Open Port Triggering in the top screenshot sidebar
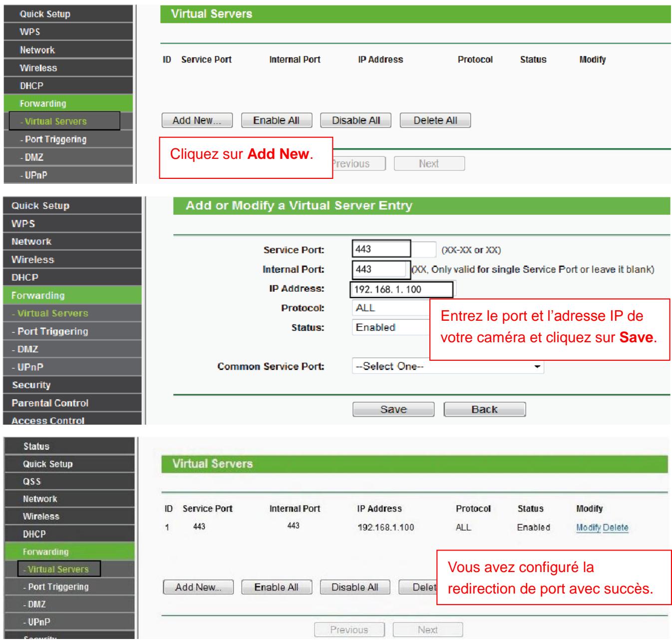This screenshot has width=672, height=642. (x=69, y=139)
